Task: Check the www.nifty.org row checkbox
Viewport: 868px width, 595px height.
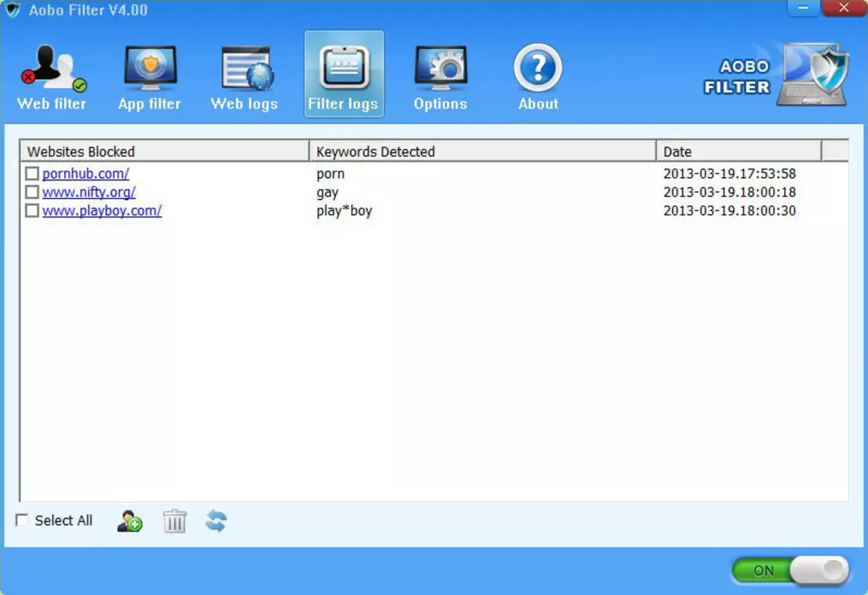Action: coord(32,192)
